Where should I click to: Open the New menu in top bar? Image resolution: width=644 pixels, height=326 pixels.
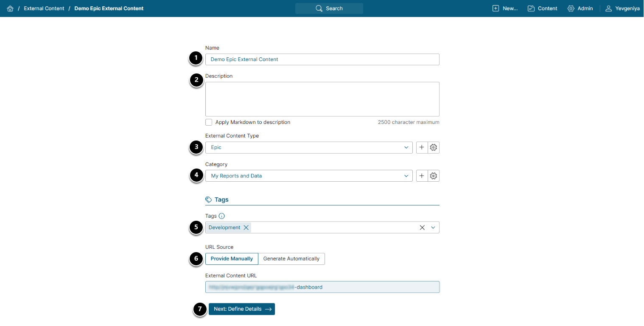tap(505, 8)
